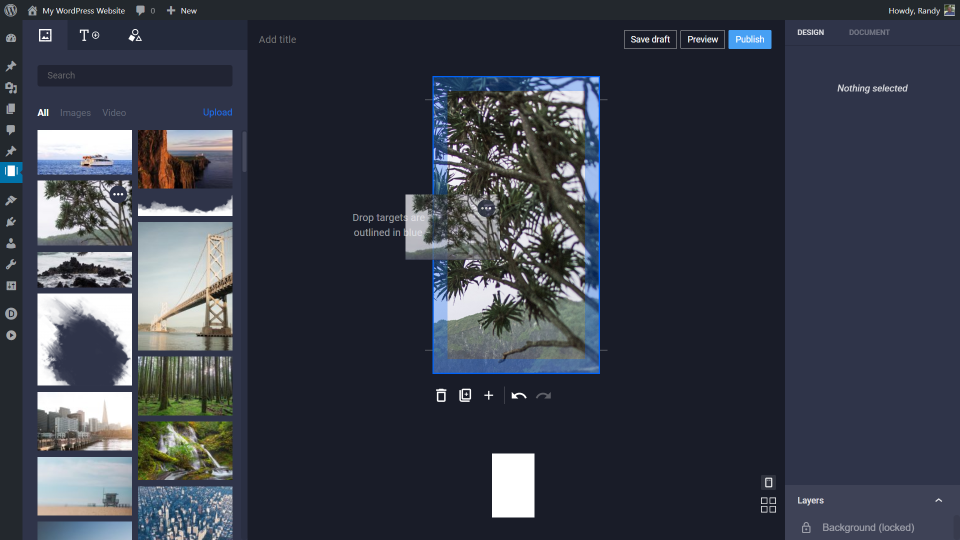Viewport: 960px width, 540px height.
Task: Switch to the shapes tab
Action: click(135, 36)
